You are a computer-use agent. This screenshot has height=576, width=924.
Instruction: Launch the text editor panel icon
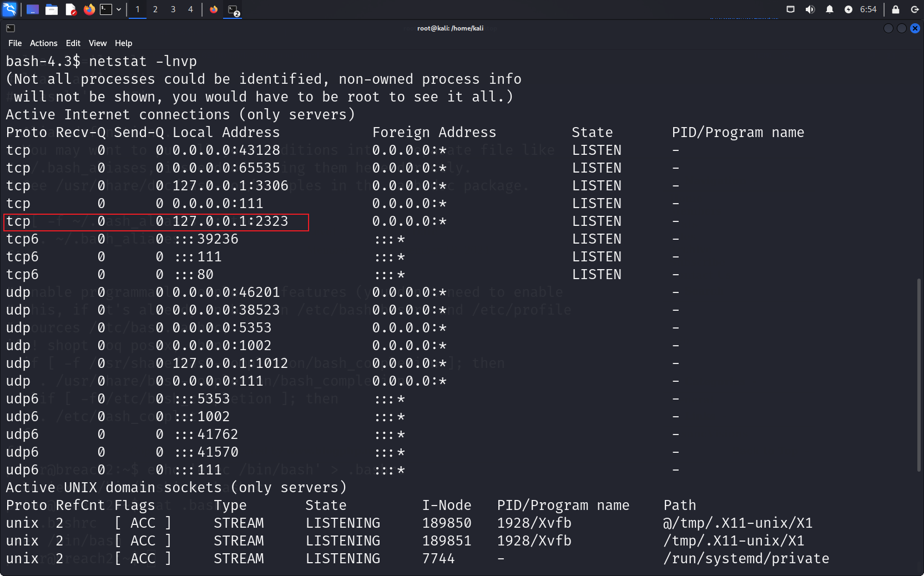70,9
